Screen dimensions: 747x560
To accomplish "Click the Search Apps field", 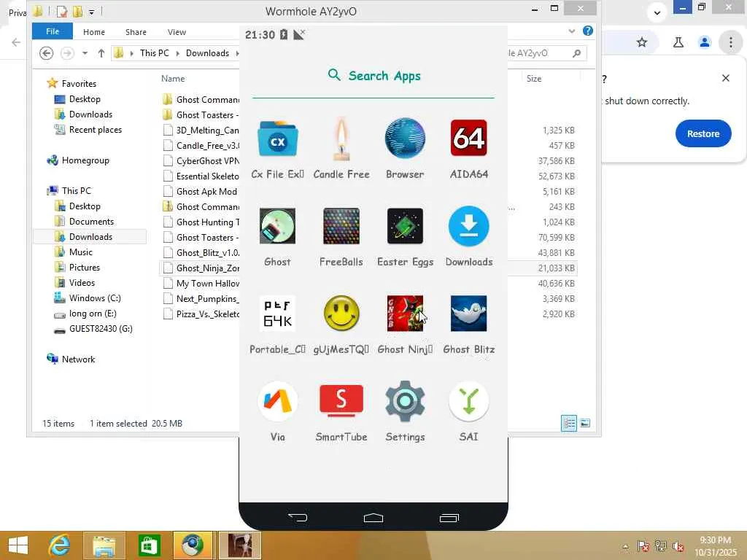I will (373, 76).
